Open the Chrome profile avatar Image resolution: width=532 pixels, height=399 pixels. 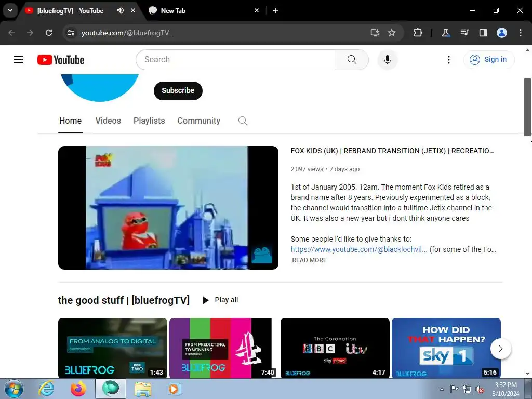coord(501,33)
